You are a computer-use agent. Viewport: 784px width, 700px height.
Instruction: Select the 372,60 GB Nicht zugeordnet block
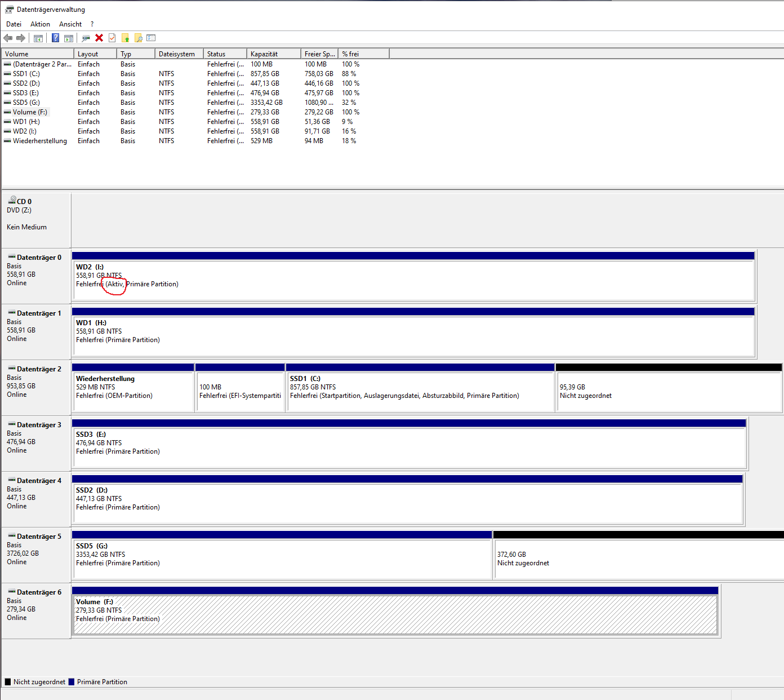click(x=639, y=555)
